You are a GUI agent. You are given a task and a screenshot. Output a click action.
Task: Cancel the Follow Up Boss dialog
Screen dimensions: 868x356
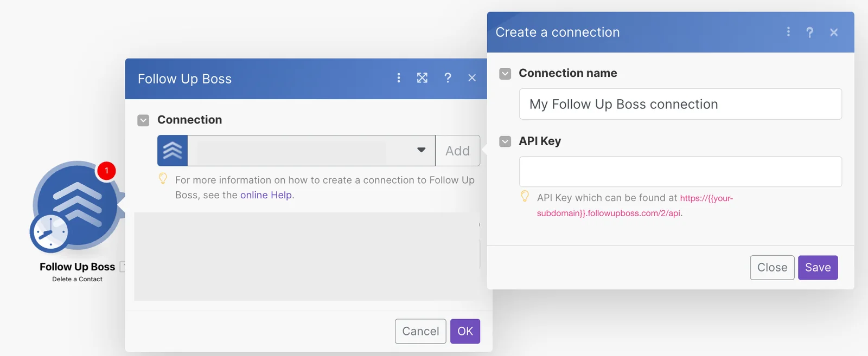point(420,331)
